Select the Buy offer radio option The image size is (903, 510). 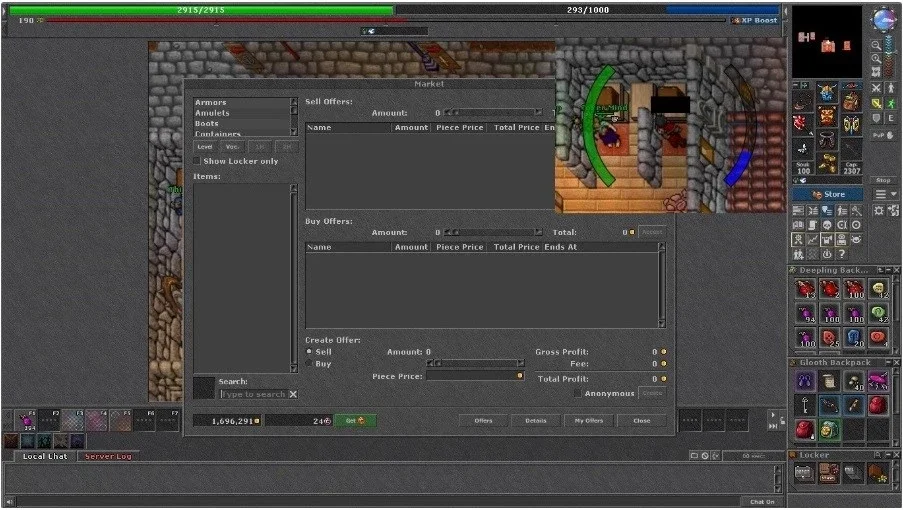[x=309, y=364]
